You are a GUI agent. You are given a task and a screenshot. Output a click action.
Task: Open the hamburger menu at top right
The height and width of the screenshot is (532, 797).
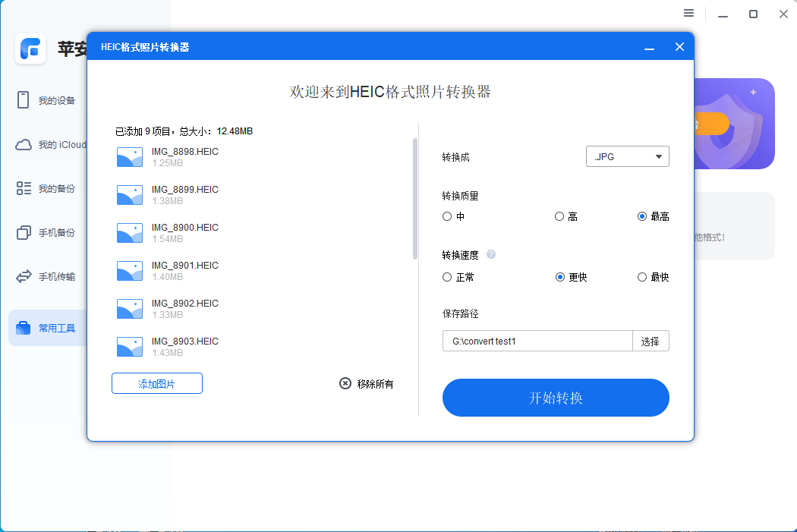click(688, 13)
